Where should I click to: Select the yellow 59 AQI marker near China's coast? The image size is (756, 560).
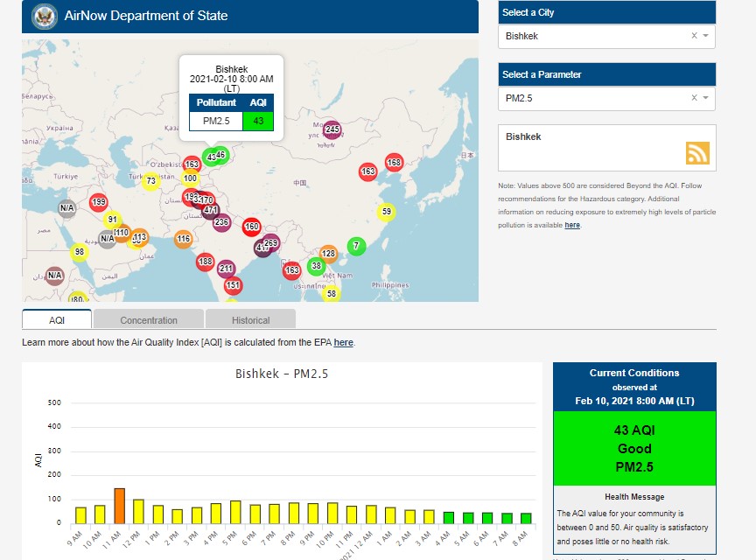click(386, 212)
